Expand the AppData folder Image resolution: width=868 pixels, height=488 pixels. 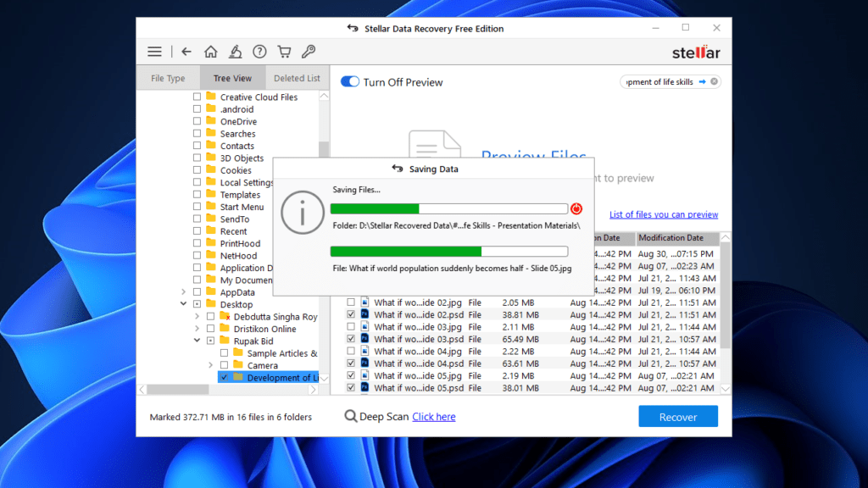tap(183, 291)
